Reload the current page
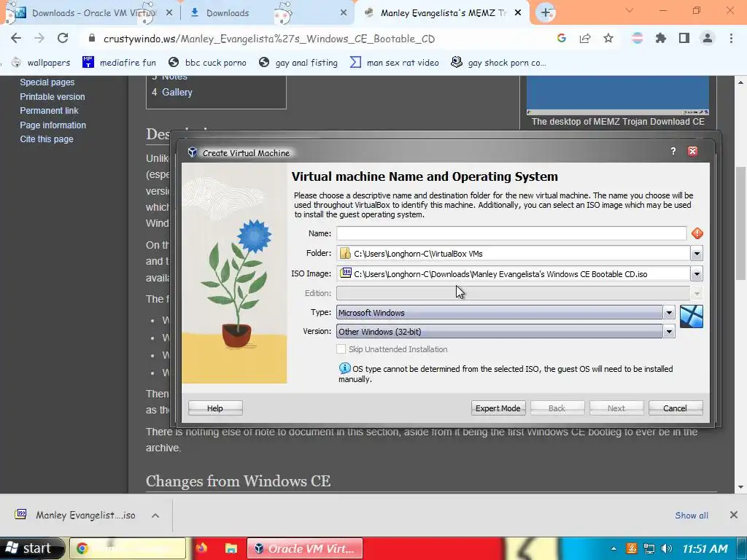 [x=63, y=39]
